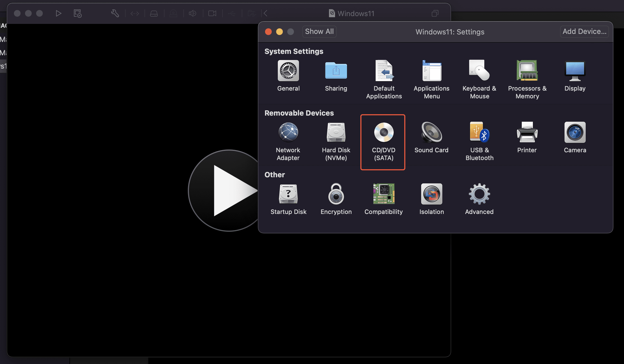Open Printer settings
The width and height of the screenshot is (624, 364).
point(527,138)
